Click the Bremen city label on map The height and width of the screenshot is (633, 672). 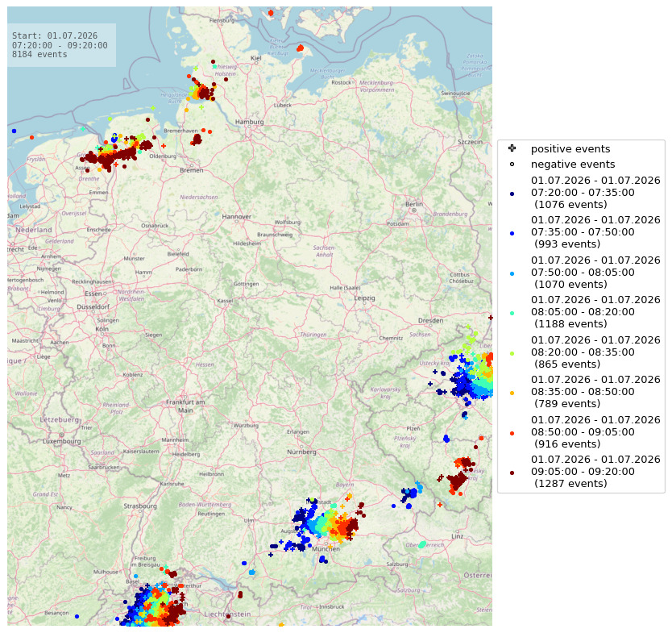tap(192, 170)
